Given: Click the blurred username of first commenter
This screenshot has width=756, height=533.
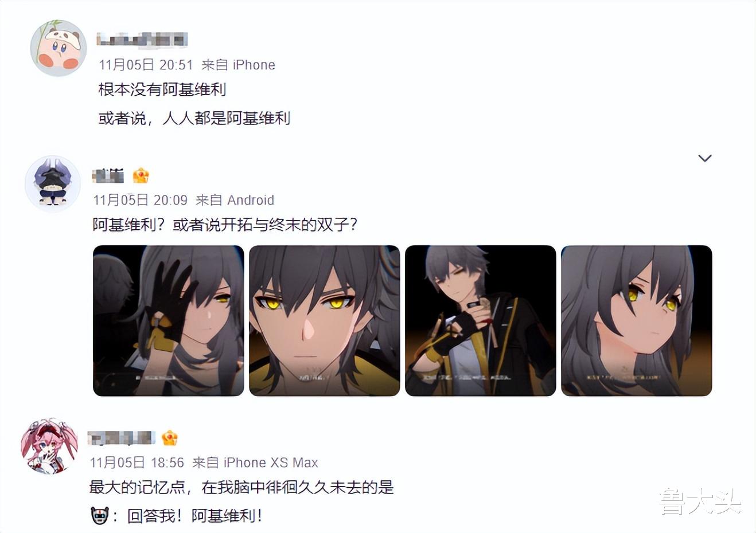Looking at the screenshot, I should click(x=142, y=40).
